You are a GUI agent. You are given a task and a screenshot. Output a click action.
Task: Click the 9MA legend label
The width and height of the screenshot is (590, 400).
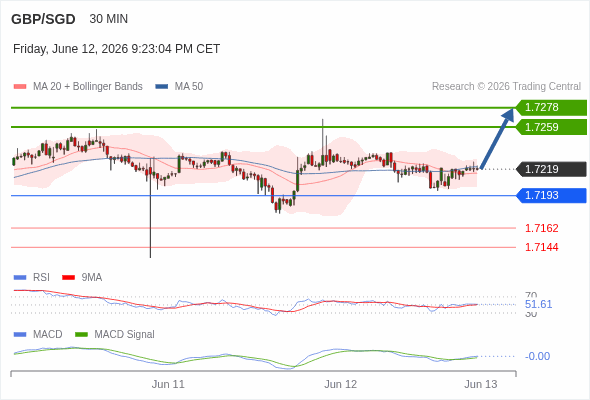tap(92, 278)
